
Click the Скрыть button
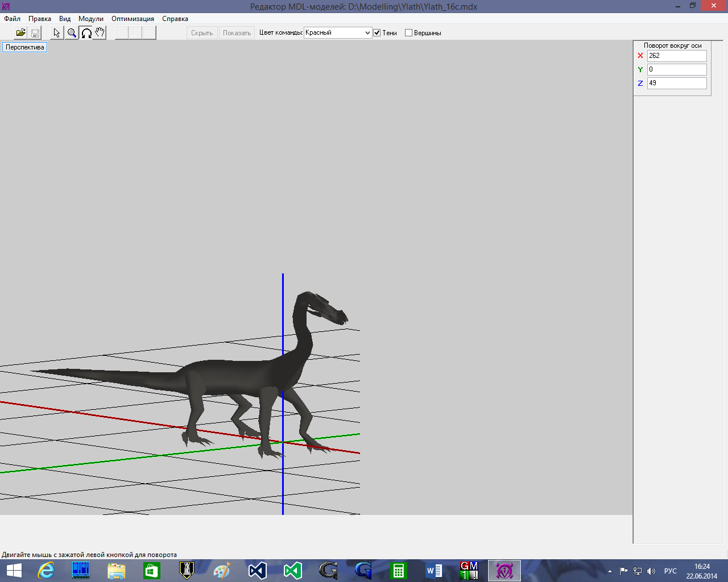click(202, 33)
